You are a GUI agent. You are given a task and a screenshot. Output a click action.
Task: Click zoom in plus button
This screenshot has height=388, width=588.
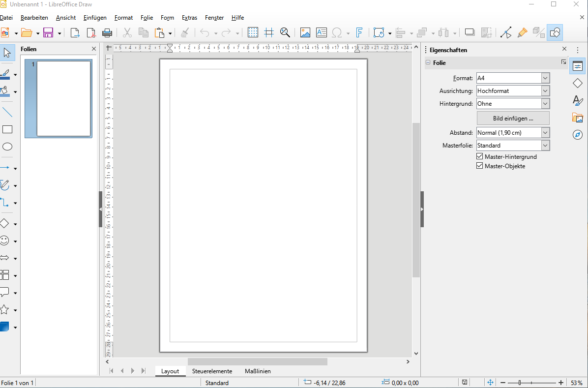pos(561,383)
